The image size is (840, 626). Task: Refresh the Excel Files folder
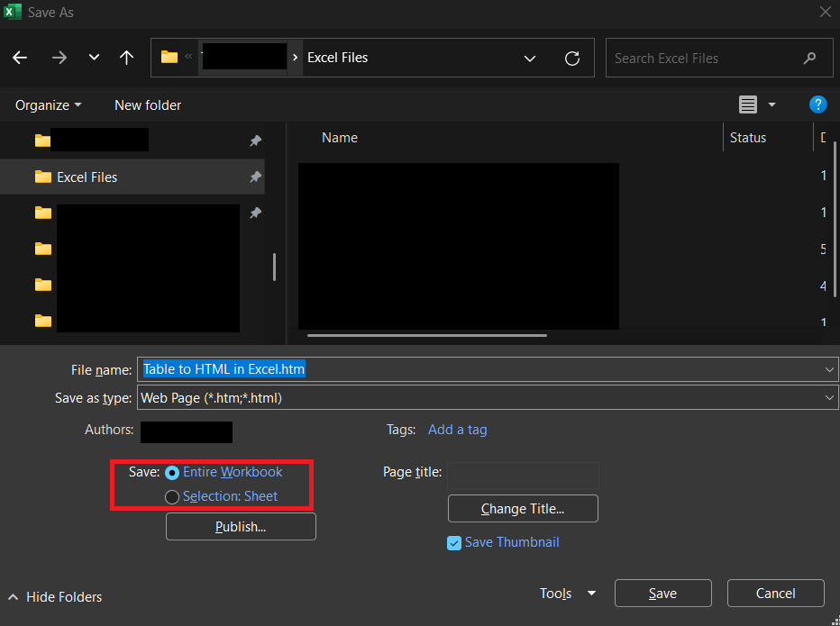point(572,58)
